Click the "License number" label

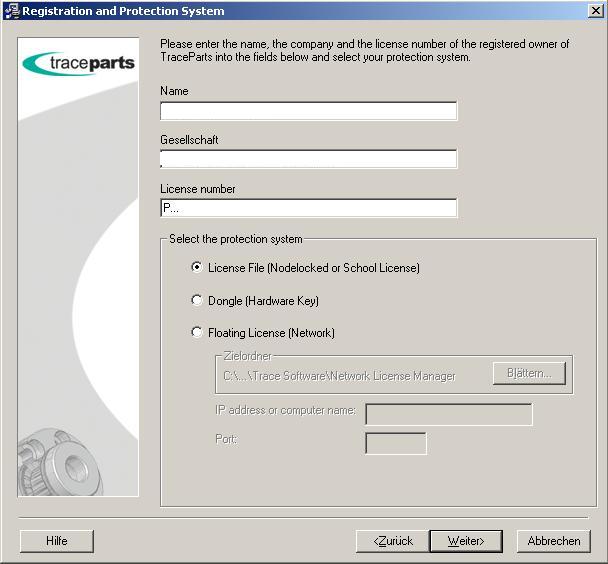[x=198, y=189]
